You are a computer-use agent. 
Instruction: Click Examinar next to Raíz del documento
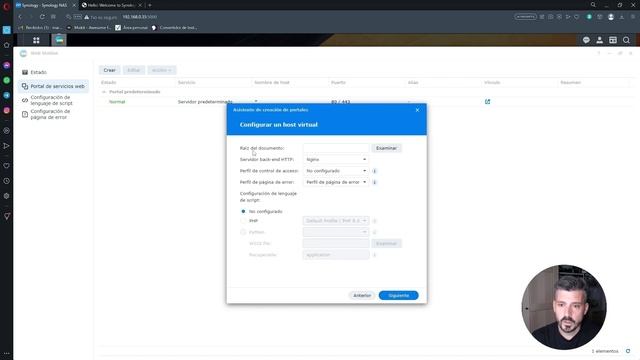pos(386,148)
